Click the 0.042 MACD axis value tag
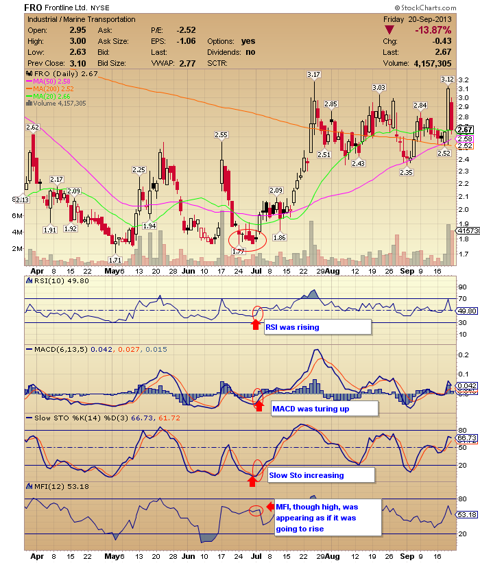 (x=467, y=386)
